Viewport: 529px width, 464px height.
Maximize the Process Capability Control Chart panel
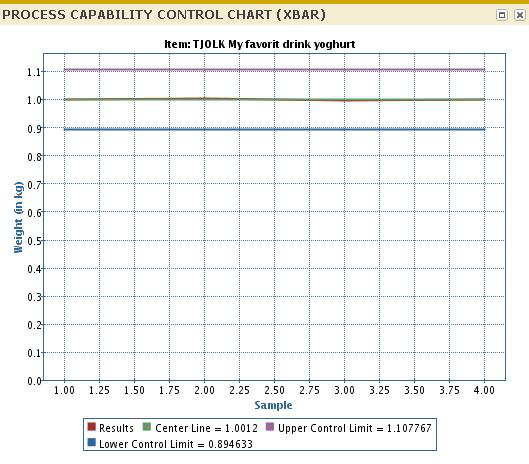click(502, 15)
